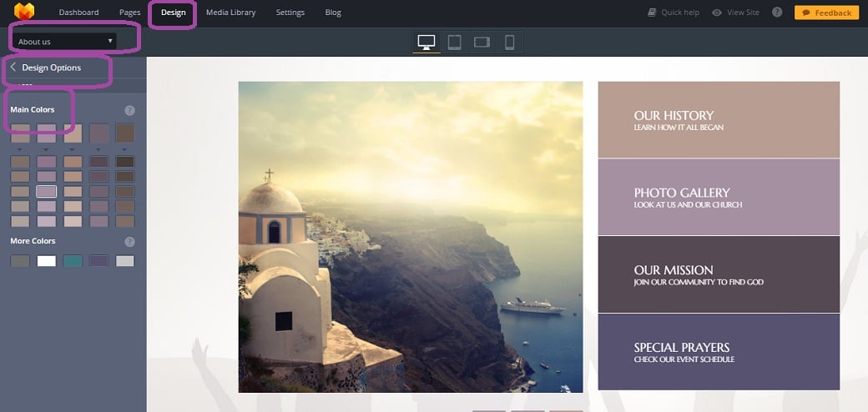868x412 pixels.
Task: Expand arrow under first main color
Action: point(20,149)
